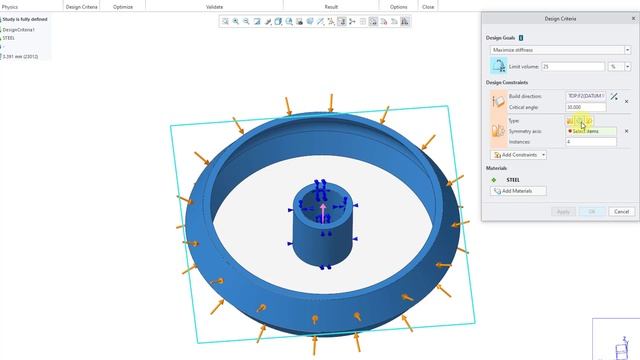Click the pink build direction arrow in model
The width and height of the screenshot is (640, 360).
click(323, 213)
